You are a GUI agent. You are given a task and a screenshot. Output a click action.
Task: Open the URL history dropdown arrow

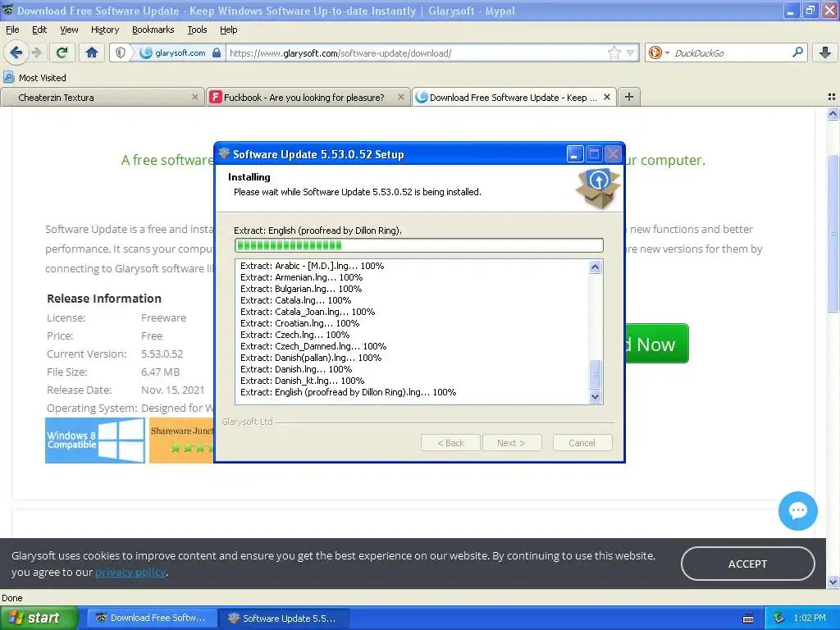click(x=631, y=52)
